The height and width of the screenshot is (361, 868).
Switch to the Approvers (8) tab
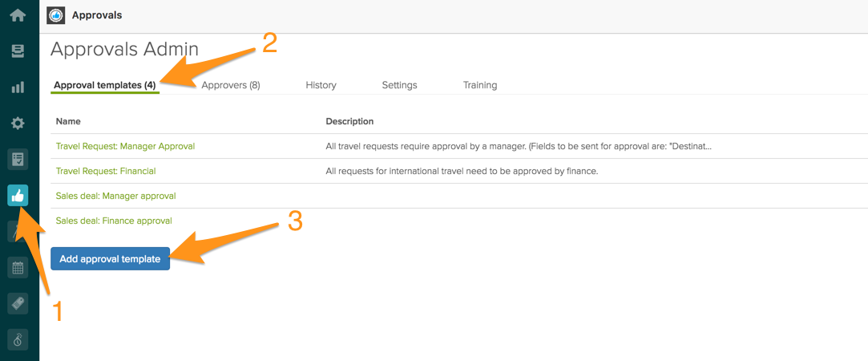pyautogui.click(x=231, y=85)
